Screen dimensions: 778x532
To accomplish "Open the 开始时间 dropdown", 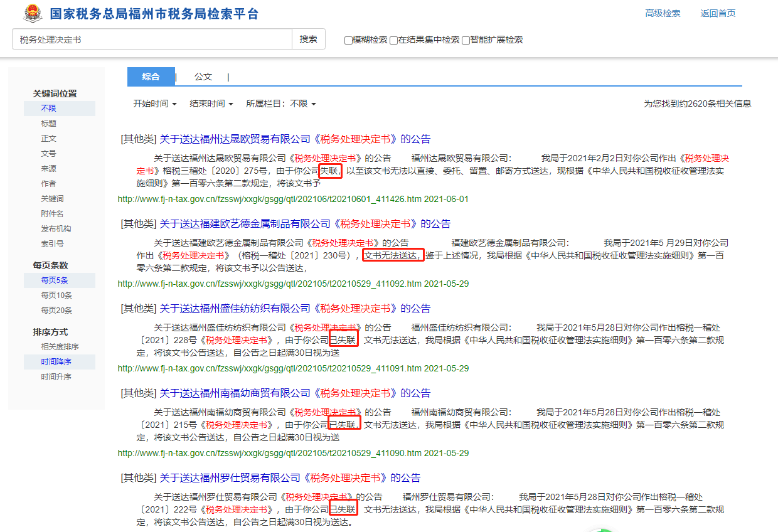I will (154, 104).
